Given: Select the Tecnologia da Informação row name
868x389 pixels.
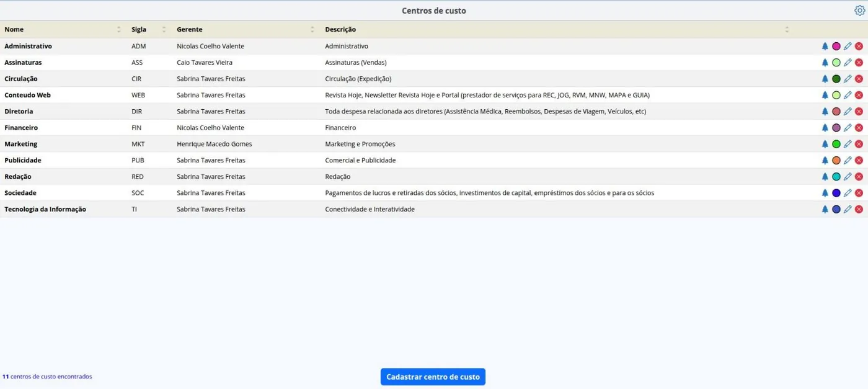Looking at the screenshot, I should (x=45, y=209).
